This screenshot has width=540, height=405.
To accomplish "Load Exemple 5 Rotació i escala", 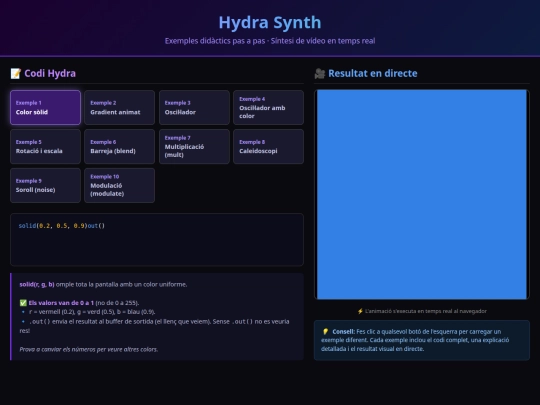I will tap(45, 146).
